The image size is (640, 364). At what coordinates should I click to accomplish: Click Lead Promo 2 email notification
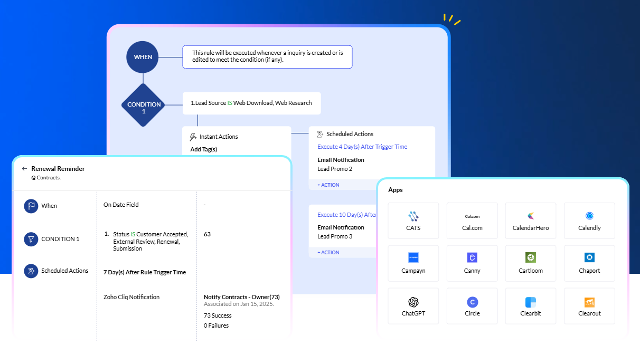[335, 169]
